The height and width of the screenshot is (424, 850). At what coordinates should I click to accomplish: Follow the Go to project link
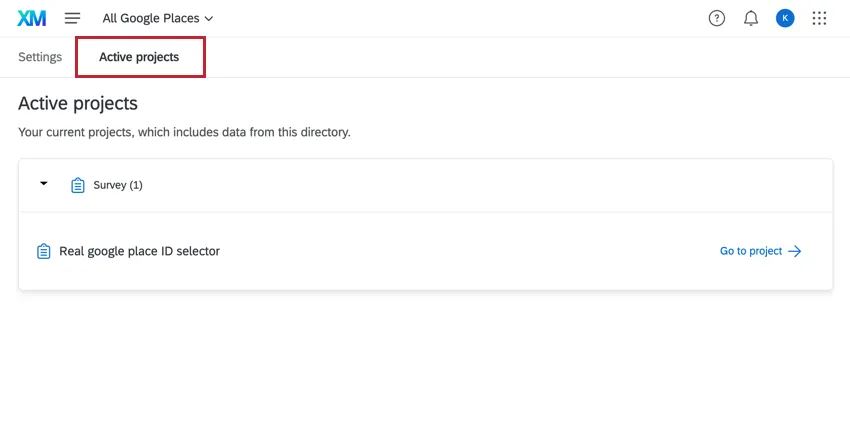coord(751,251)
